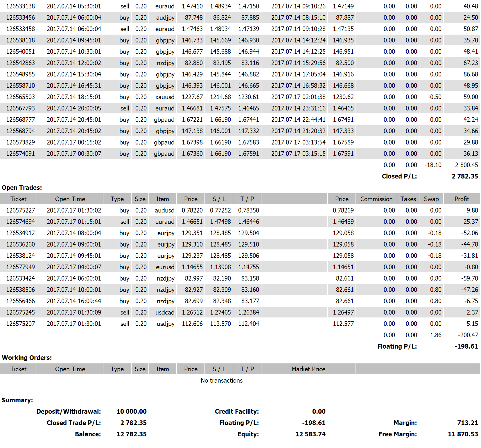Click the usdcad item in ticket 126575245
This screenshot has width=481, height=448.
coord(165,312)
